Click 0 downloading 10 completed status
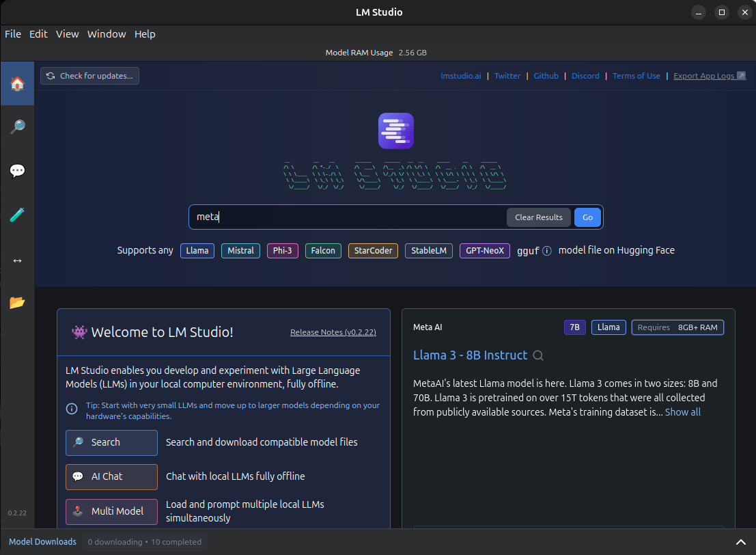 coord(145,542)
